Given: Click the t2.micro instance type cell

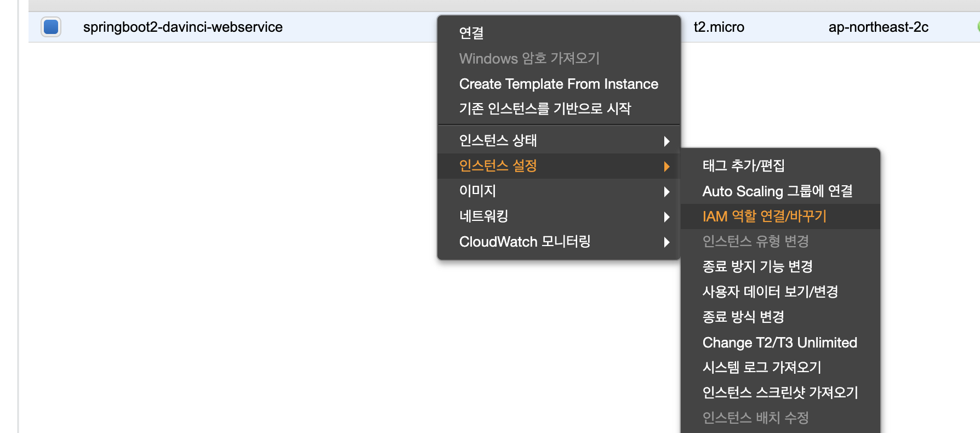Looking at the screenshot, I should point(719,27).
